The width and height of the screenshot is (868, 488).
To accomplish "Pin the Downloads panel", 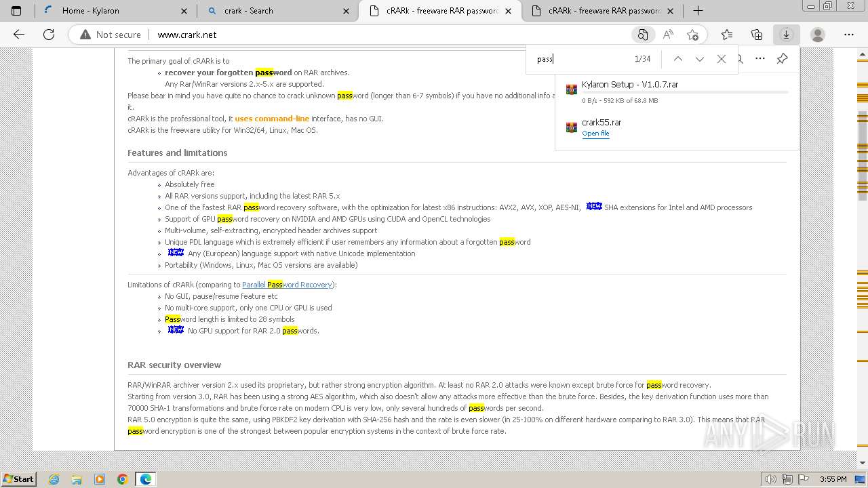I will [x=782, y=59].
